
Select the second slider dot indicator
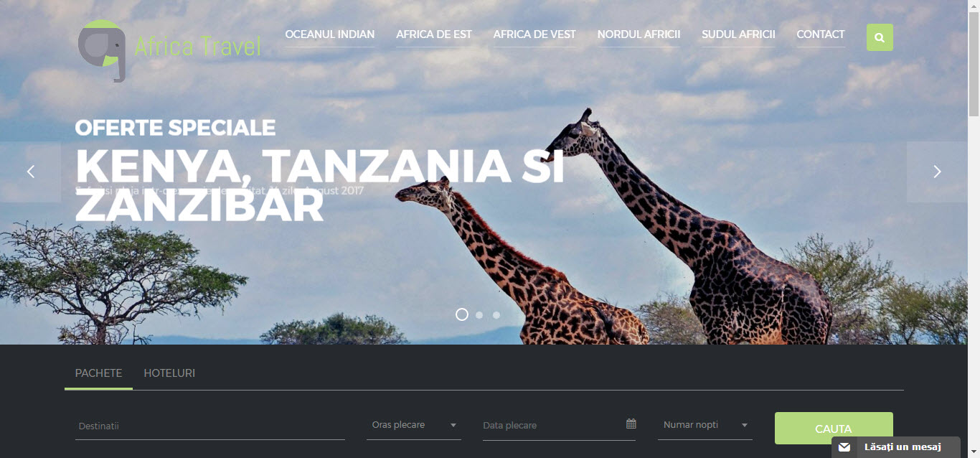coord(479,314)
